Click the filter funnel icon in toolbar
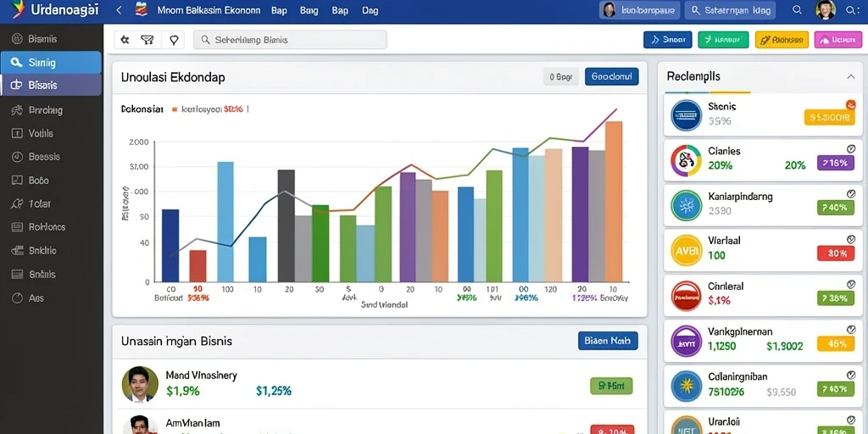This screenshot has height=434, width=868. pyautogui.click(x=147, y=40)
